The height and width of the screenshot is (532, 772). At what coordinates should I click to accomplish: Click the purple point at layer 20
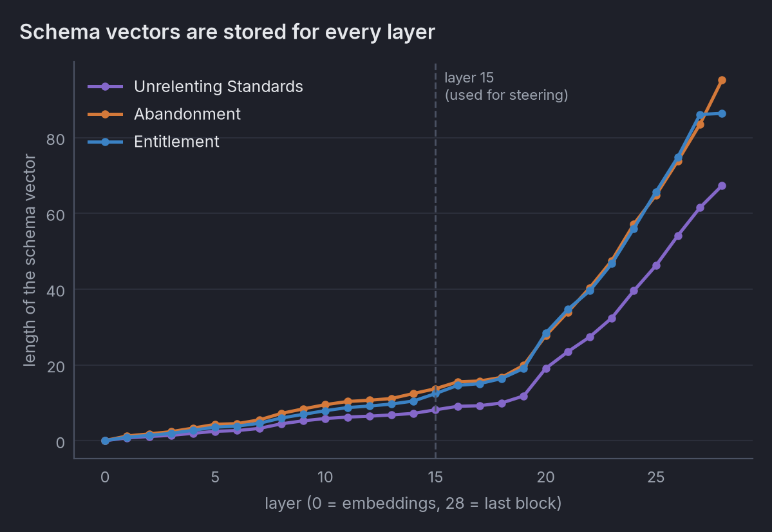coord(545,368)
